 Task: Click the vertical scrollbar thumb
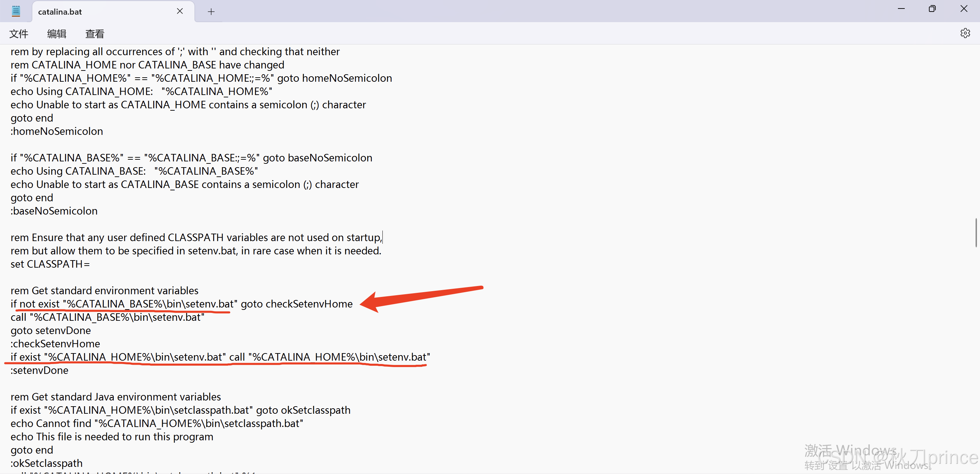[x=976, y=233]
